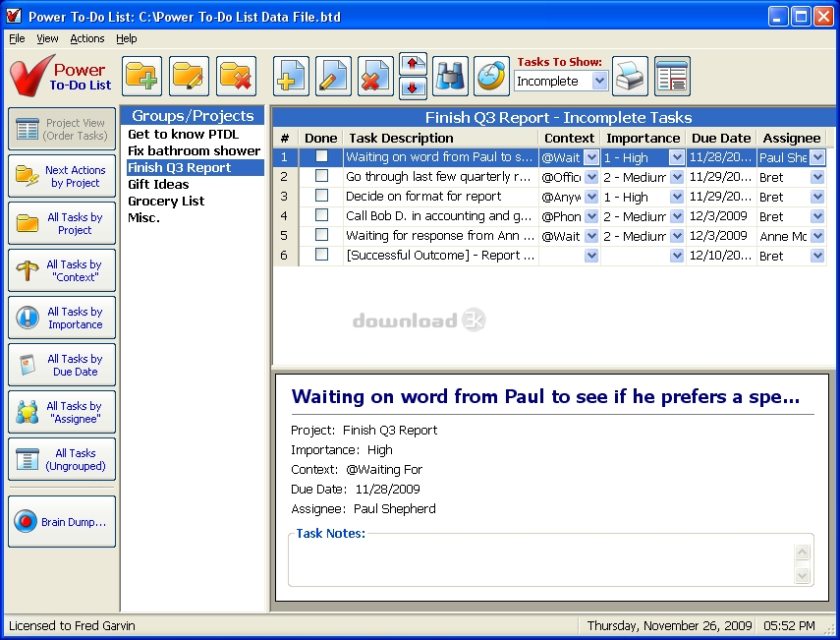840x640 pixels.
Task: Open the View menu
Action: [x=47, y=38]
